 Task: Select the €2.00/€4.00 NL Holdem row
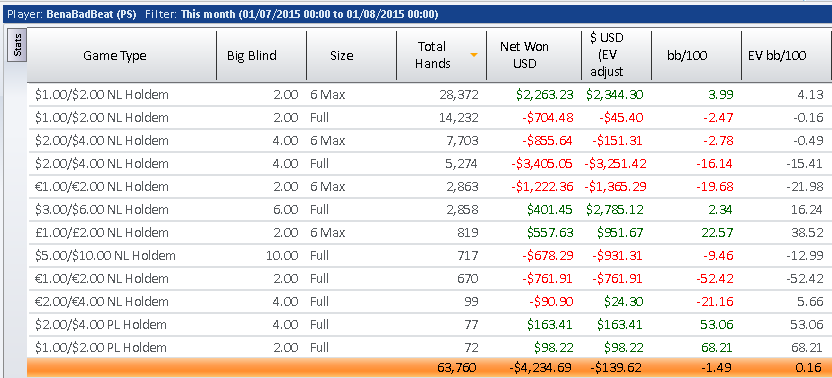pos(429,302)
